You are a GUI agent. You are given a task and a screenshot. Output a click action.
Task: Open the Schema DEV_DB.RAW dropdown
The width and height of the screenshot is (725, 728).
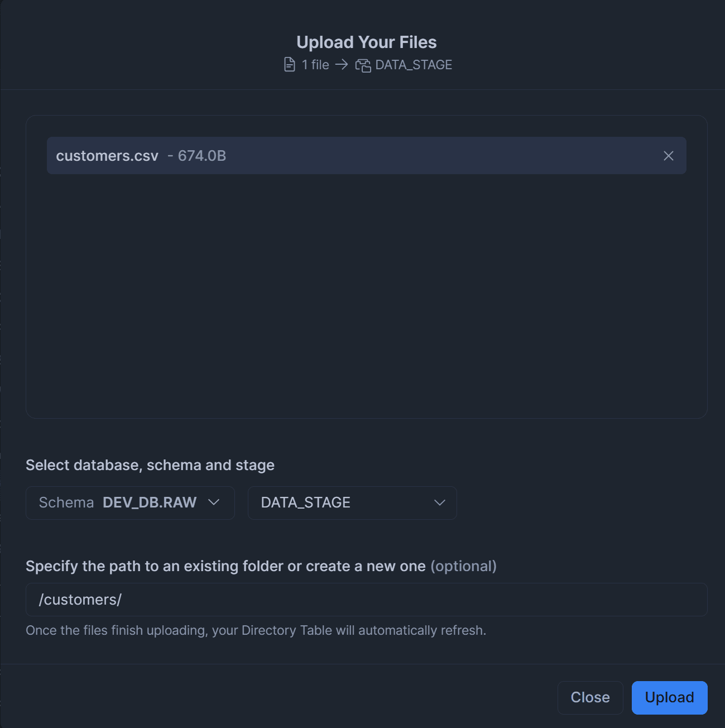tap(129, 502)
